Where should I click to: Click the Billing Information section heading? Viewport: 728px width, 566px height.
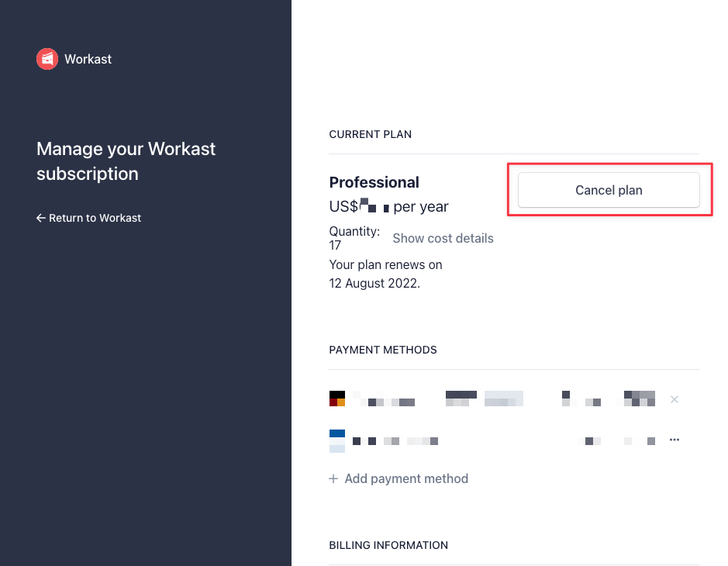(388, 545)
